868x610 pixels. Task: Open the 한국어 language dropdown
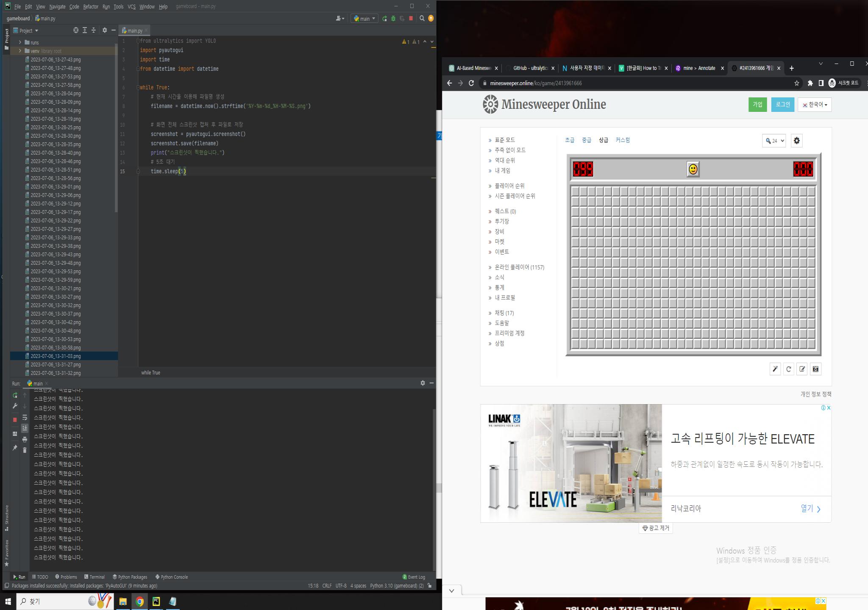pyautogui.click(x=815, y=105)
